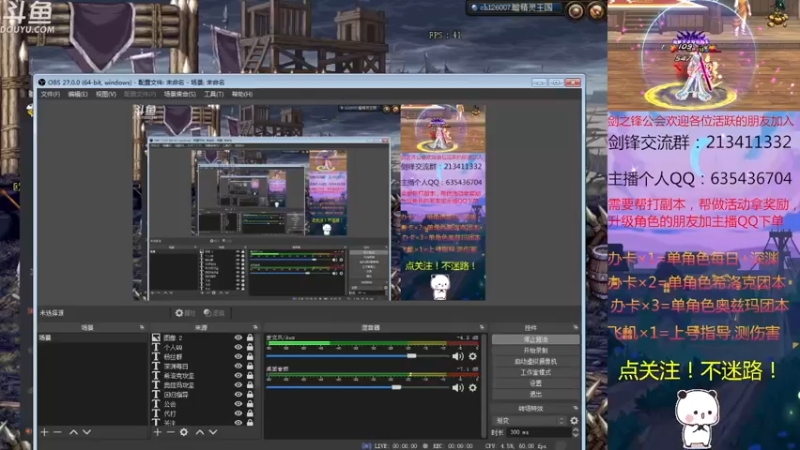
Task: Undock the Scenes panel via header icon
Action: [x=142, y=328]
